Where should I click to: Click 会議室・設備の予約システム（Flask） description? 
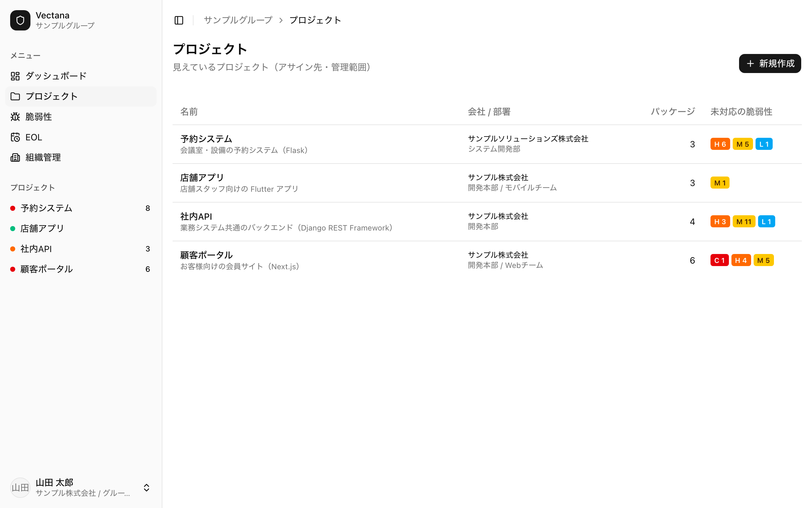click(x=244, y=150)
